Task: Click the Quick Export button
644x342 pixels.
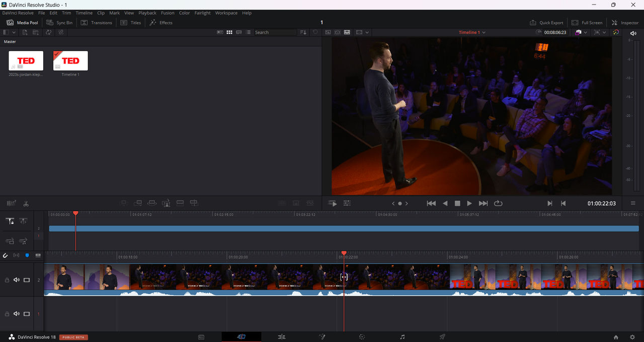Action: tap(546, 23)
